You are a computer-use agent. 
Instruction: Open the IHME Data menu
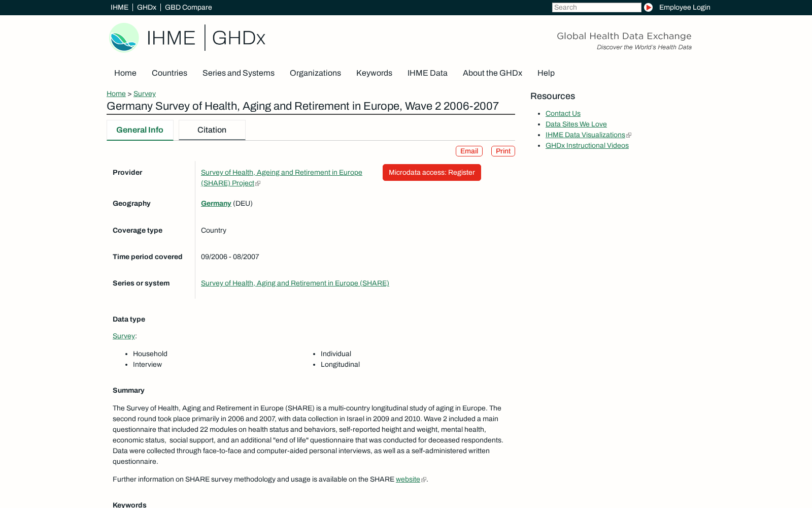point(427,73)
